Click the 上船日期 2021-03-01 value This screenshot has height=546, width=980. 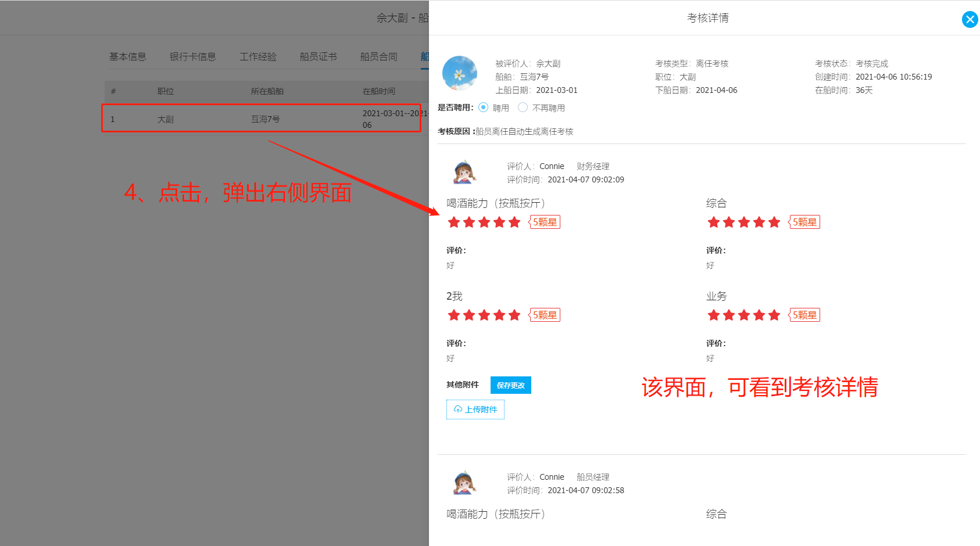[x=557, y=90]
